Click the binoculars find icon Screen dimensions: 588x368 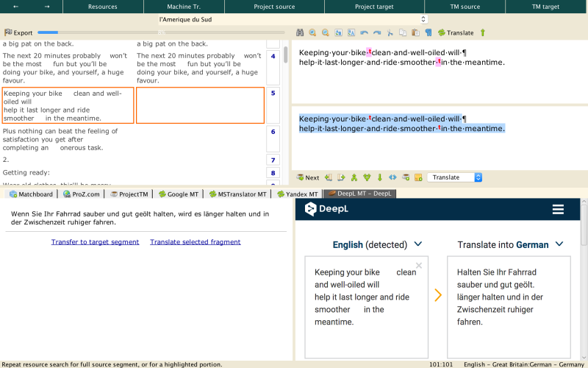click(x=300, y=32)
